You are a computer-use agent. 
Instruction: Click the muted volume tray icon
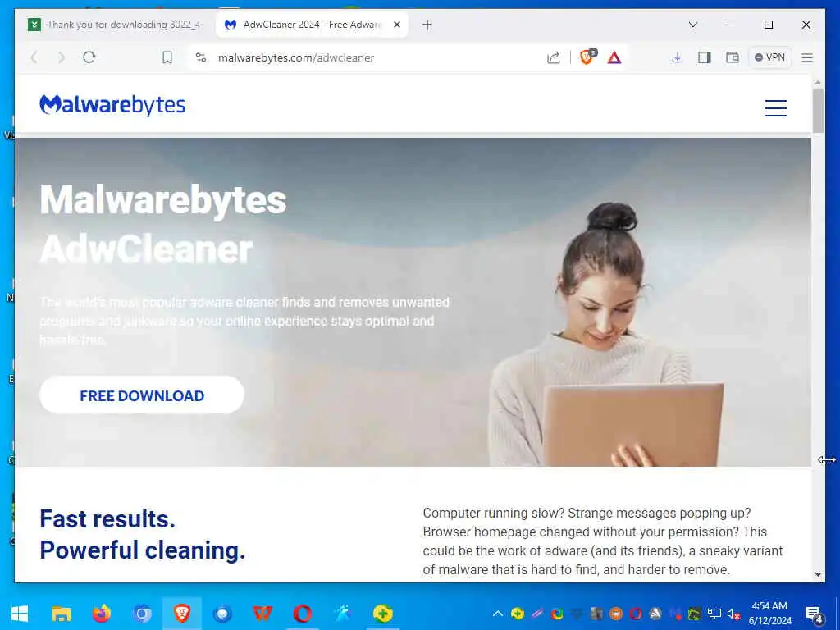point(733,614)
